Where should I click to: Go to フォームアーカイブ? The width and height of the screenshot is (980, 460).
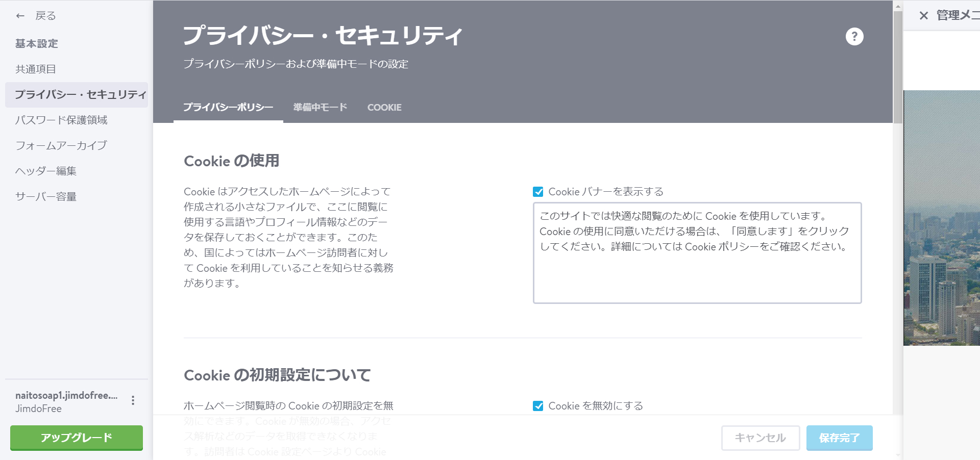(61, 145)
